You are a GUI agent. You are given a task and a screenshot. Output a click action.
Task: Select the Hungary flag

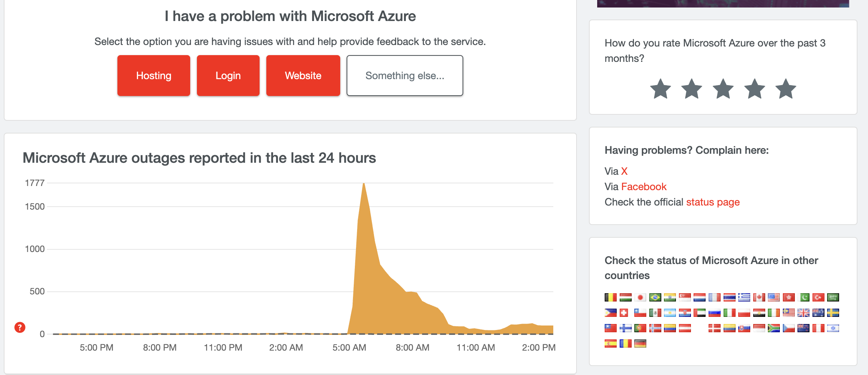point(626,297)
